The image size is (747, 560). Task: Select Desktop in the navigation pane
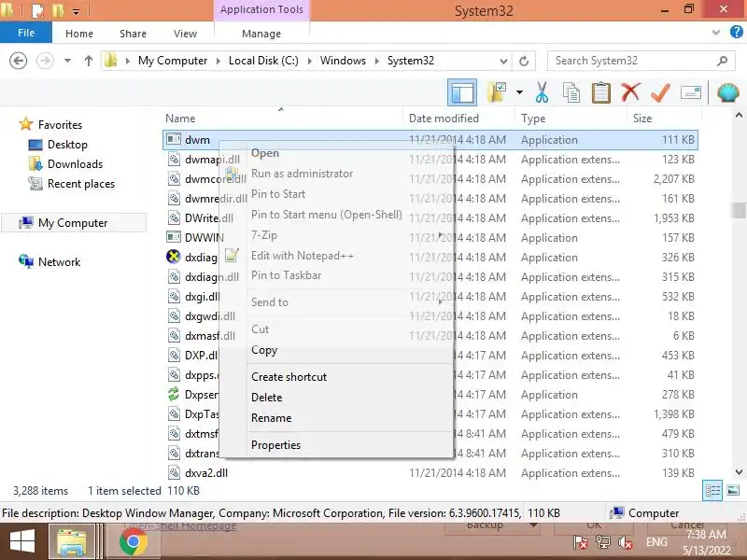[67, 145]
